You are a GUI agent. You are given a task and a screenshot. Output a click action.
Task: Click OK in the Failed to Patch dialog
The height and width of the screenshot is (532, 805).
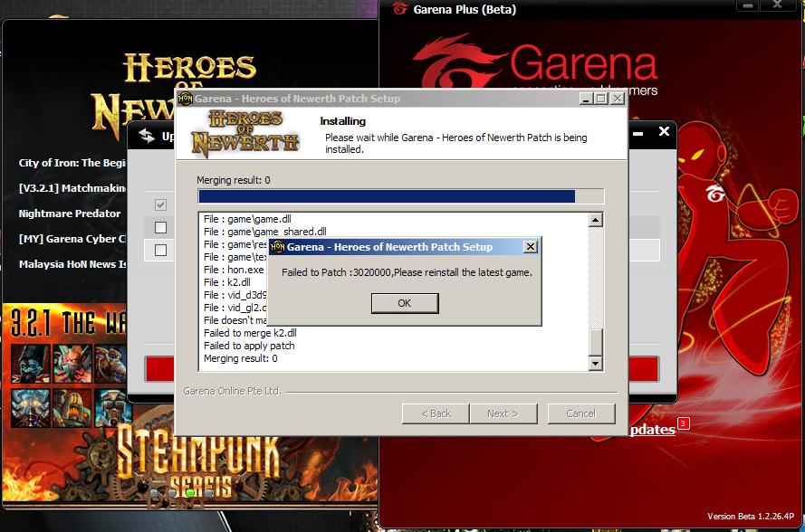point(405,303)
